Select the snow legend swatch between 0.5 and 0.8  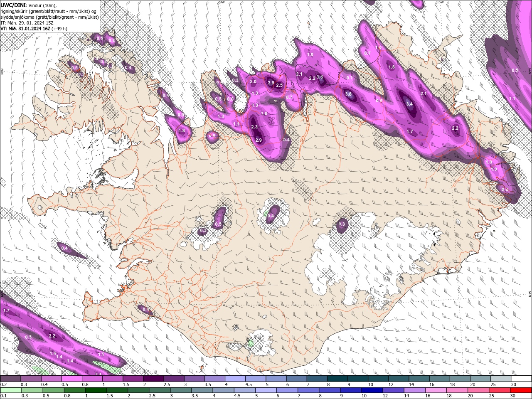point(71,379)
